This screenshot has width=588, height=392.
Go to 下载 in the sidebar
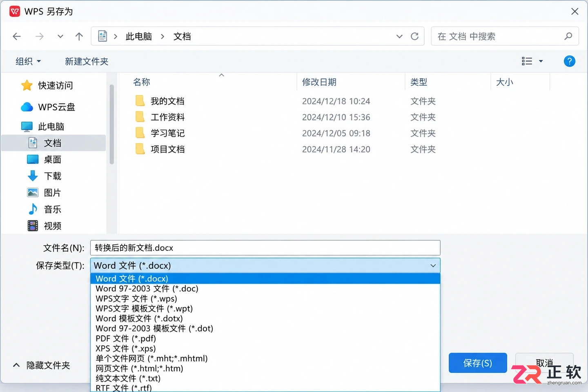click(x=44, y=176)
